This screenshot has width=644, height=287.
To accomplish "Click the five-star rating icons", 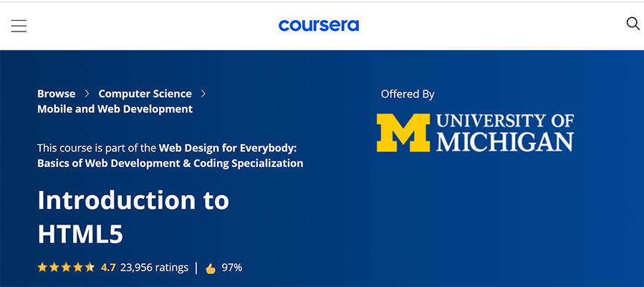I will pos(66,268).
